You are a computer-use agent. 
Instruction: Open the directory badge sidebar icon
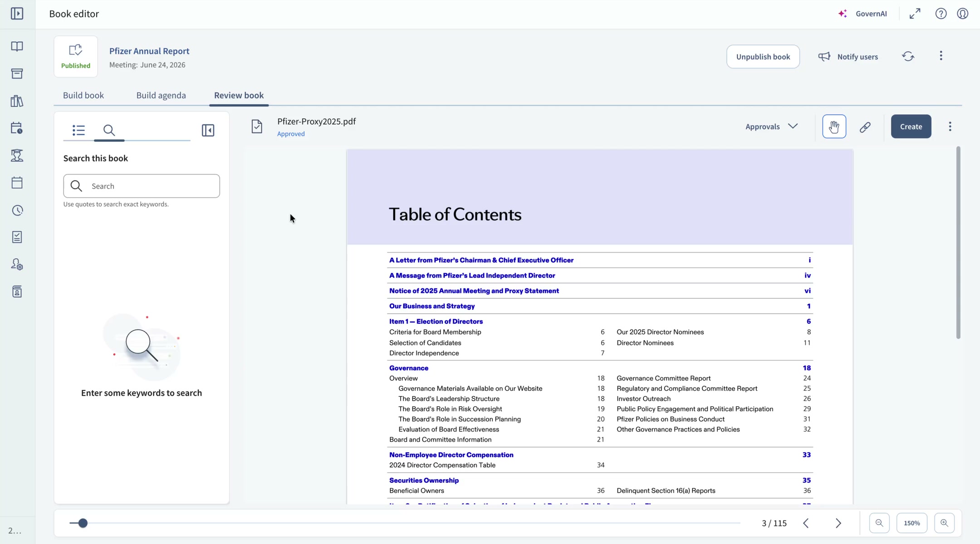[17, 291]
